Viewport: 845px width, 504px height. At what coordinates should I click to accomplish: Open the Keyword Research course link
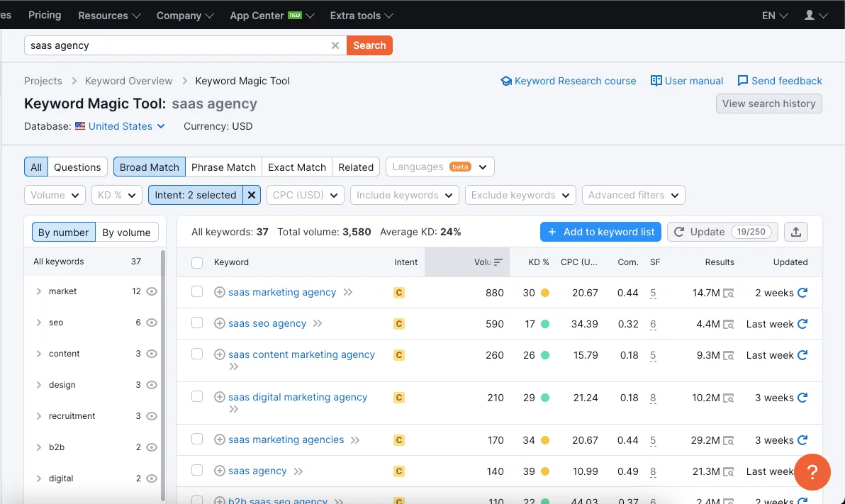[x=569, y=81]
